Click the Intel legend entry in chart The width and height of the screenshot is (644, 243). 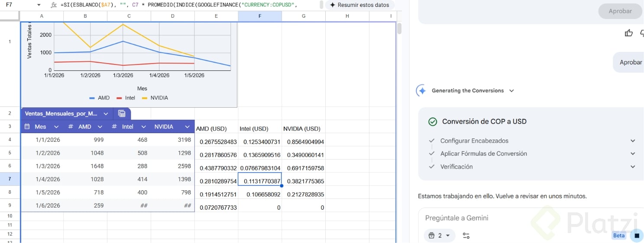126,98
